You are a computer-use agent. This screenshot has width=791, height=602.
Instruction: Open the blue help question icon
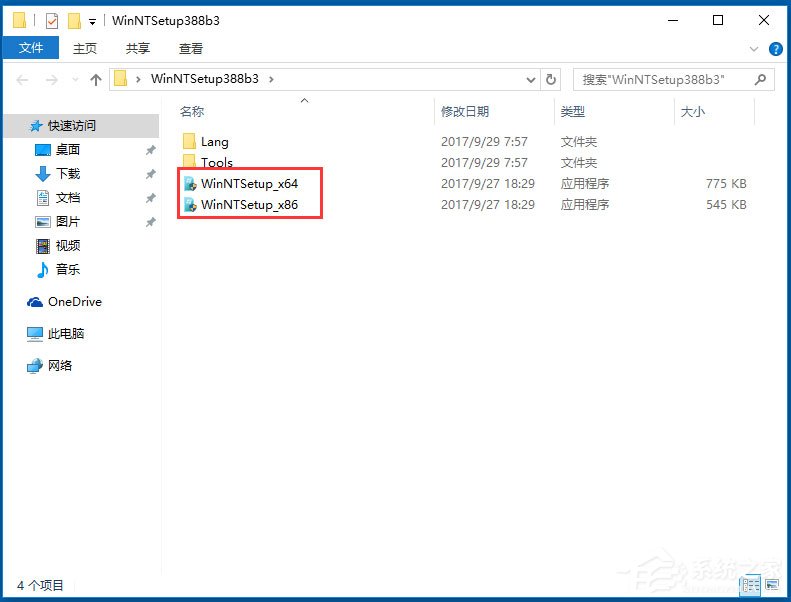pyautogui.click(x=775, y=49)
